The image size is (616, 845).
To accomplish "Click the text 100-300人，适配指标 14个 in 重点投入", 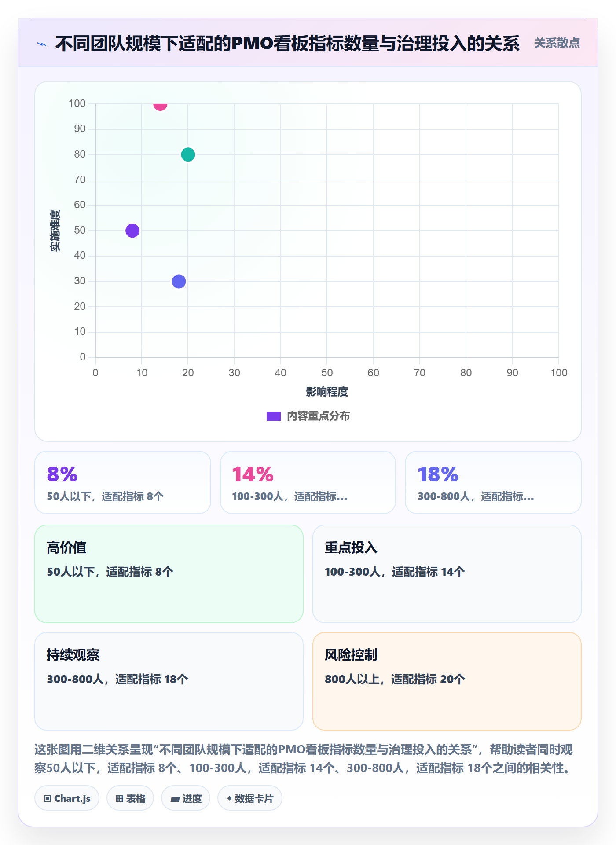I will click(x=395, y=572).
